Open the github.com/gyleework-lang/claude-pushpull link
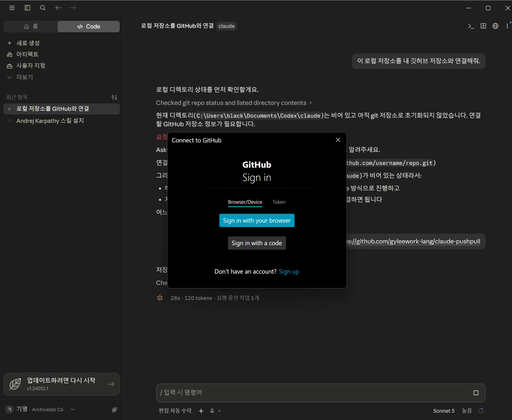The width and height of the screenshot is (512, 420). point(413,241)
